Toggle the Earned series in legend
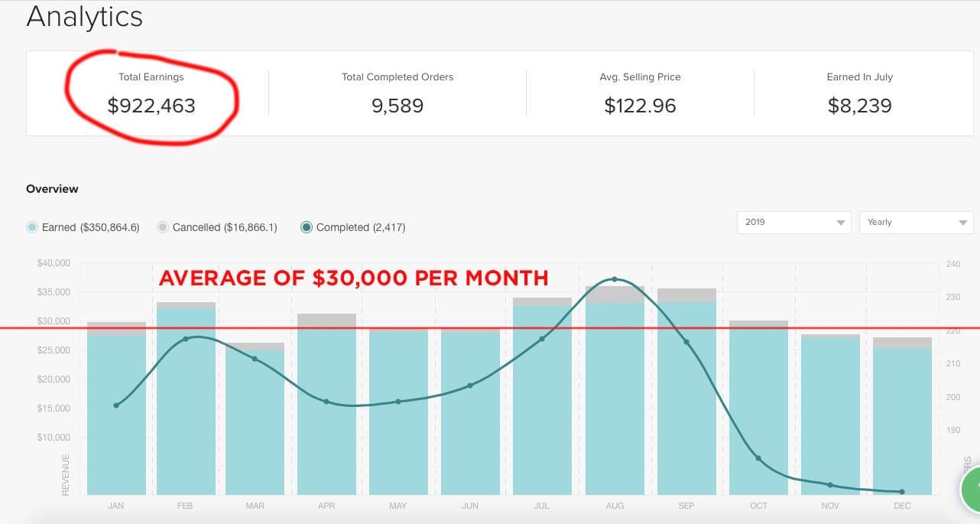The width and height of the screenshot is (980, 524). [32, 227]
